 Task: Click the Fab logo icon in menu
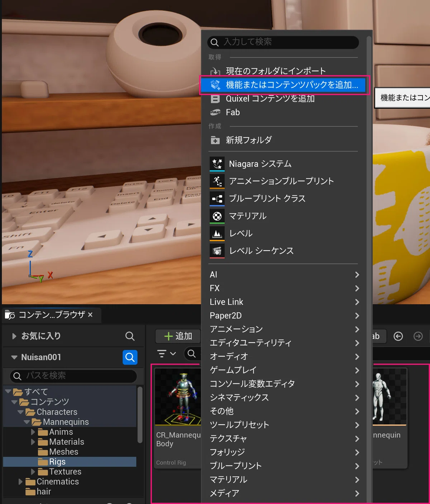click(215, 112)
